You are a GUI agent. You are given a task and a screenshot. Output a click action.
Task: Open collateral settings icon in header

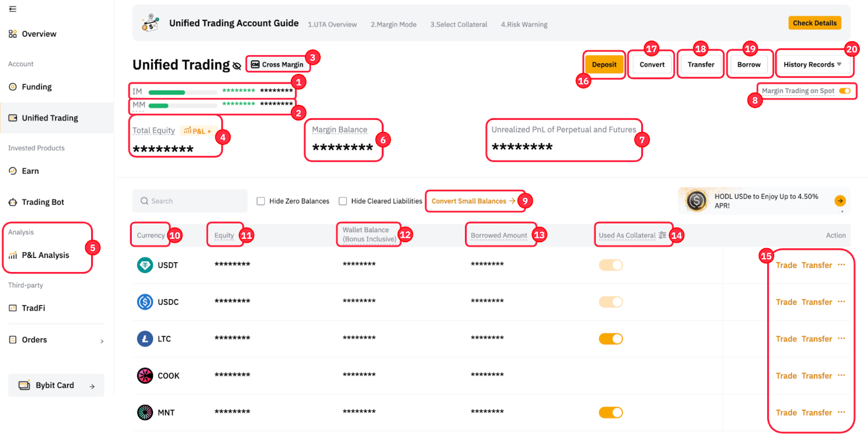[662, 235]
